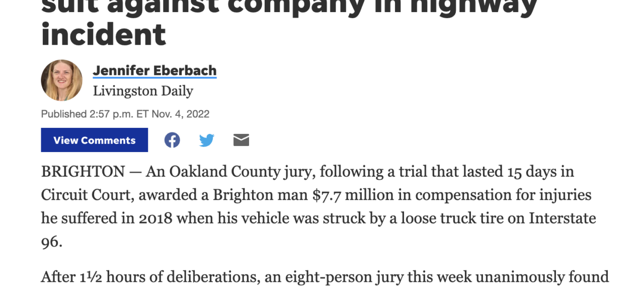The image size is (644, 292).
Task: Click Jennifer Eberbach's profile photo
Action: (62, 81)
